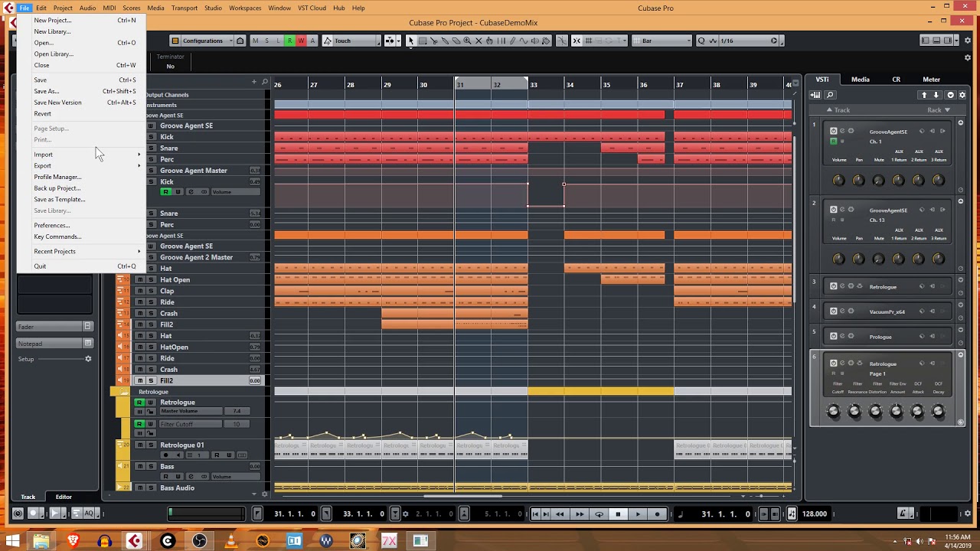Image resolution: width=980 pixels, height=551 pixels.
Task: Select the Split scissors tool
Action: pyautogui.click(x=434, y=41)
